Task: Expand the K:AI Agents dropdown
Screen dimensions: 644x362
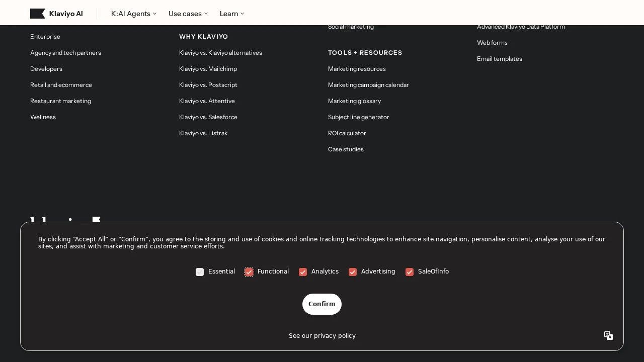Action: [133, 14]
